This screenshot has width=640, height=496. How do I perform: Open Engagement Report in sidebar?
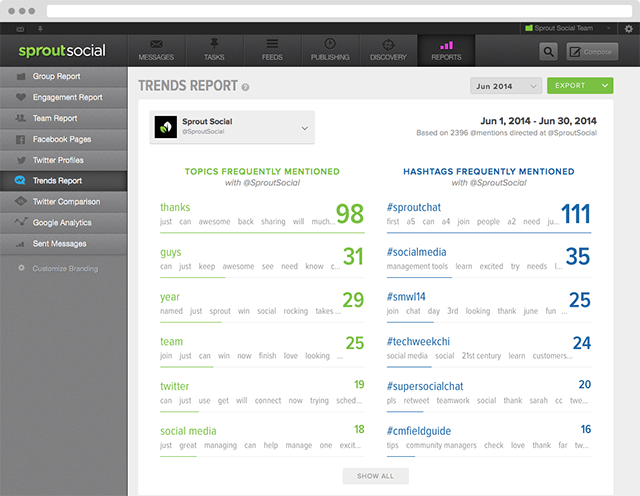(x=64, y=97)
